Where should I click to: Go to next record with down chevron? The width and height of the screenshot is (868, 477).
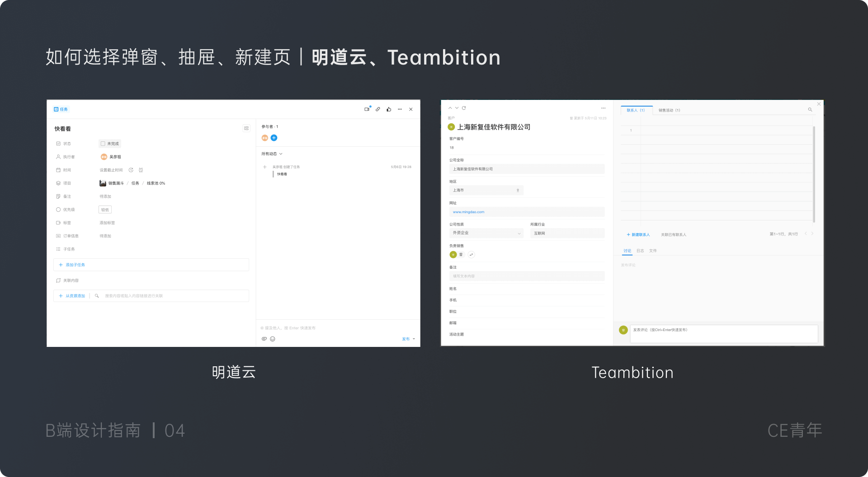457,108
